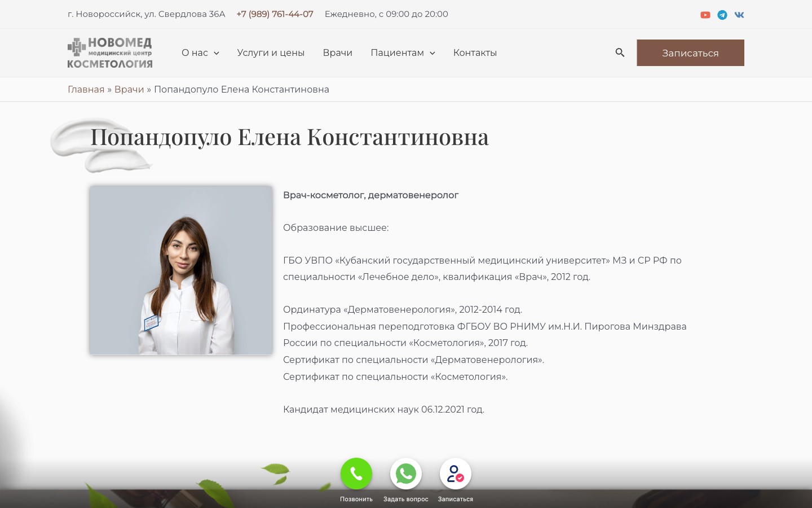Screen dimensions: 812x508
Task: Click the paragraph about Кубанский государственный медицинский университет
Action: click(482, 269)
